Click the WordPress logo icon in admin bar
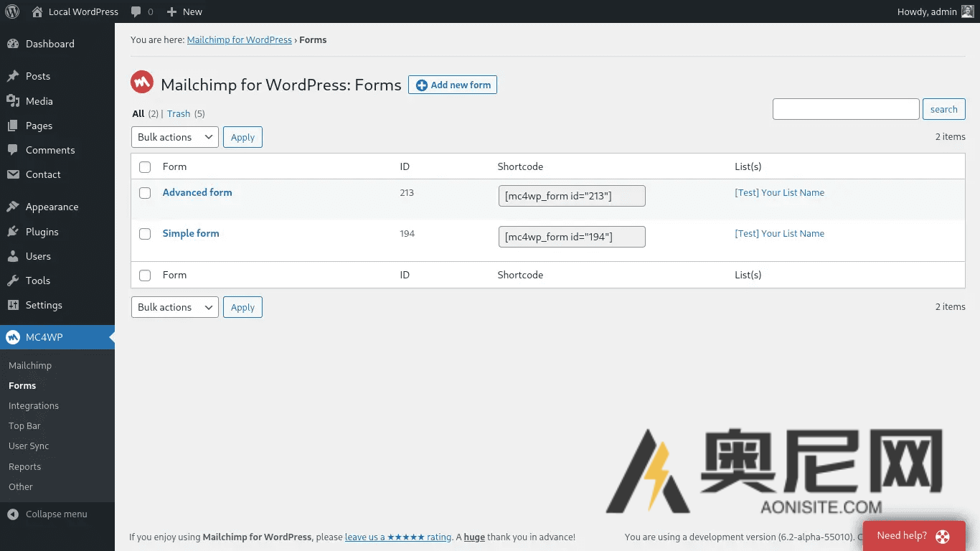Screen dimensions: 980x551 12,11
